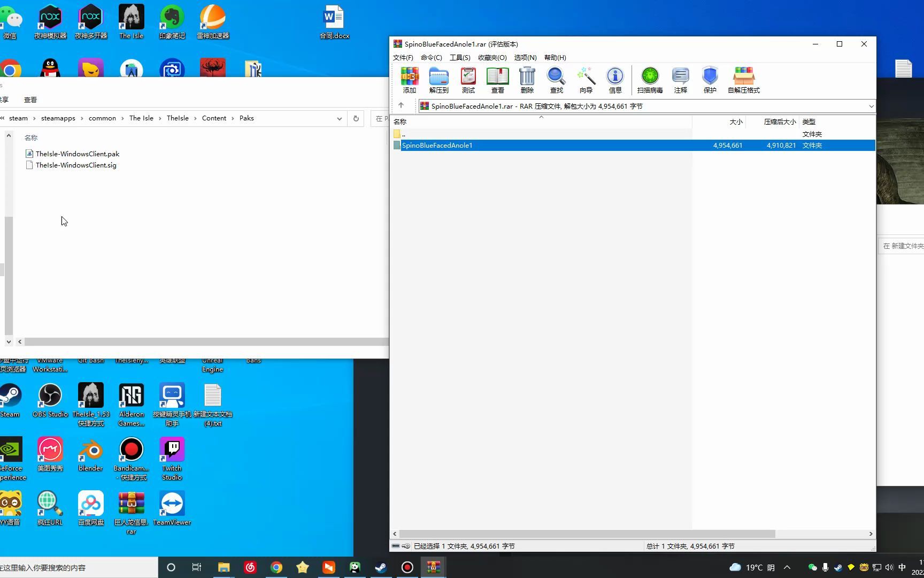This screenshot has width=924, height=578.
Task: Click the blender desktop shortcut
Action: [x=90, y=455]
